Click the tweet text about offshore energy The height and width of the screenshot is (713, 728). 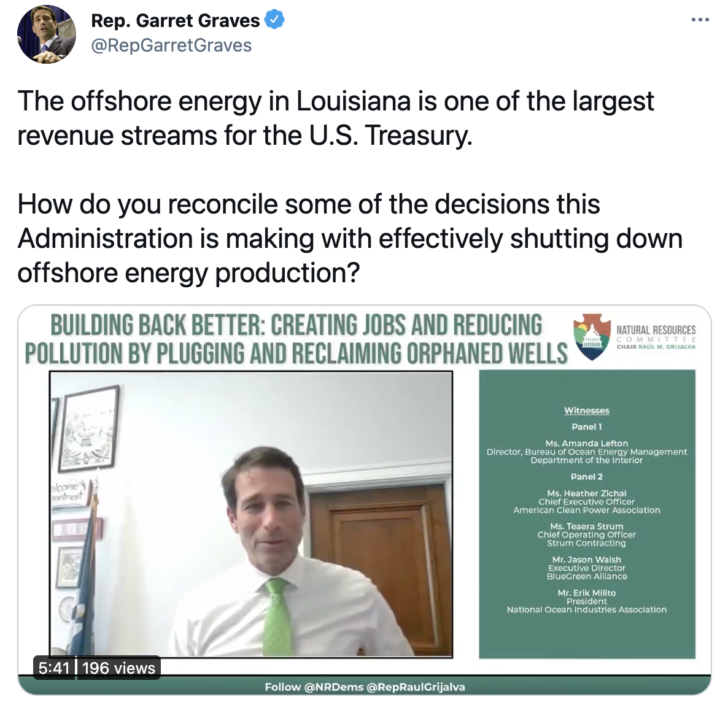(x=350, y=186)
